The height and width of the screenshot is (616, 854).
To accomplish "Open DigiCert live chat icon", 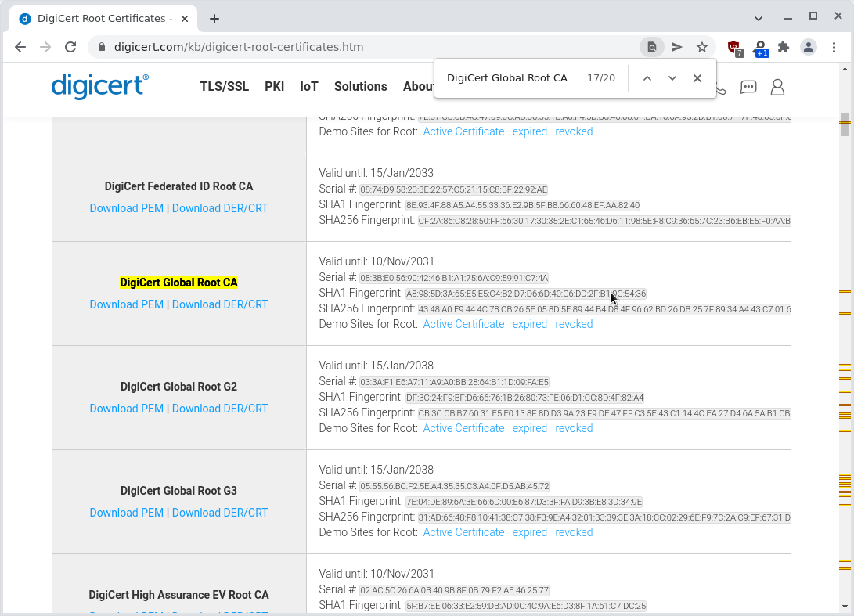I will pos(748,87).
